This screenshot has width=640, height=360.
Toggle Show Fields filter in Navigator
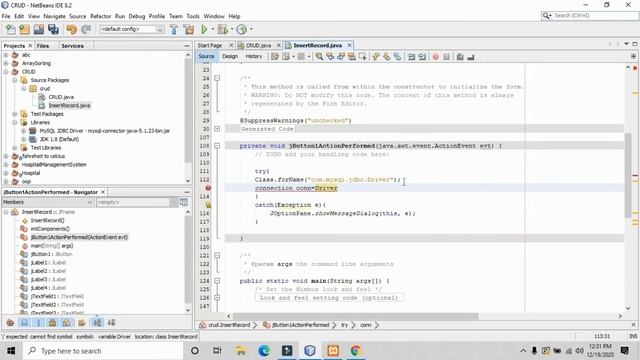point(24,323)
